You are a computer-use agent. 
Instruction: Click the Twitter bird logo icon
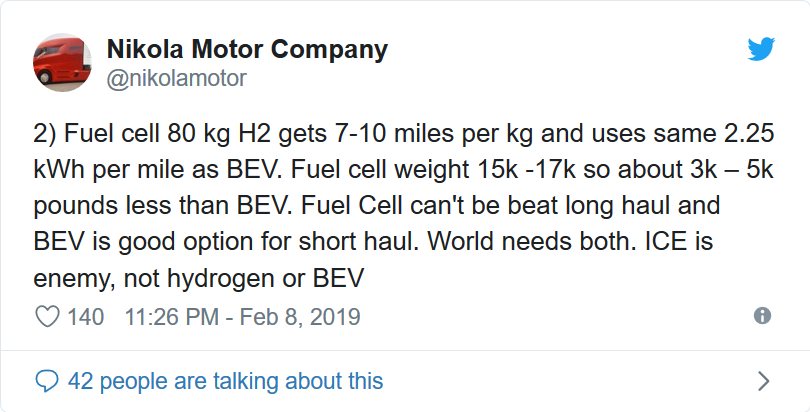tap(761, 49)
